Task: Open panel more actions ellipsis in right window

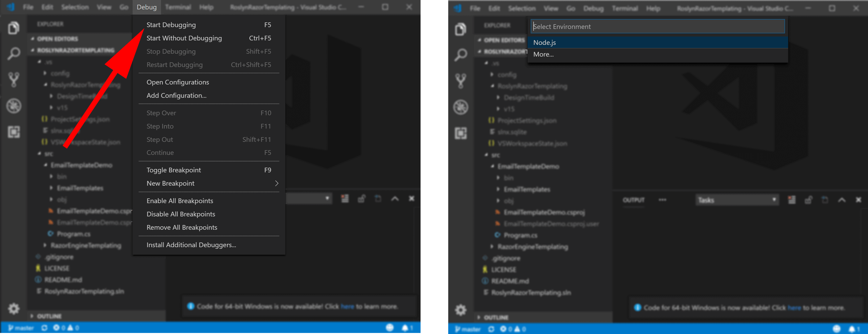Action: pos(662,200)
